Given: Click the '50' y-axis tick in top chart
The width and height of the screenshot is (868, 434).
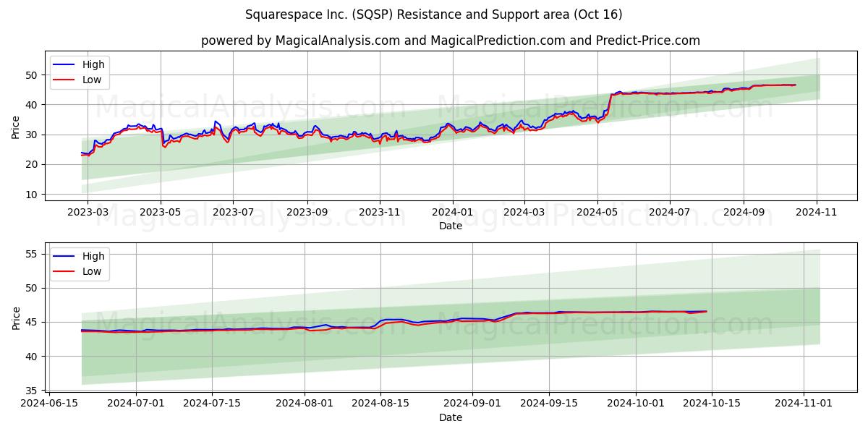Looking at the screenshot, I should pos(32,75).
